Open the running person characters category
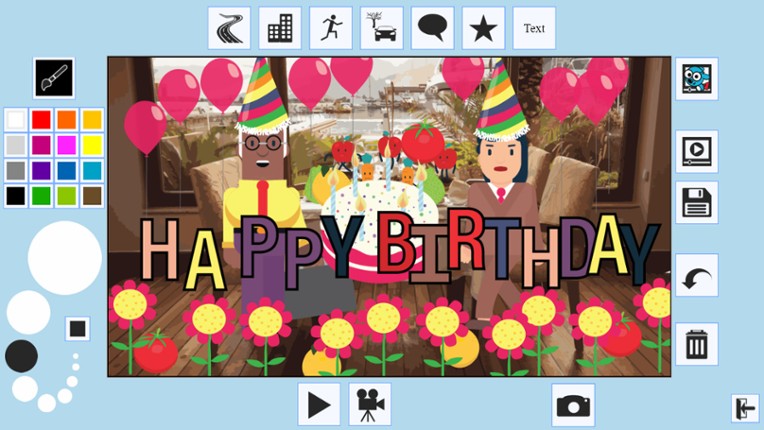This screenshot has width=764, height=430. pos(331,28)
